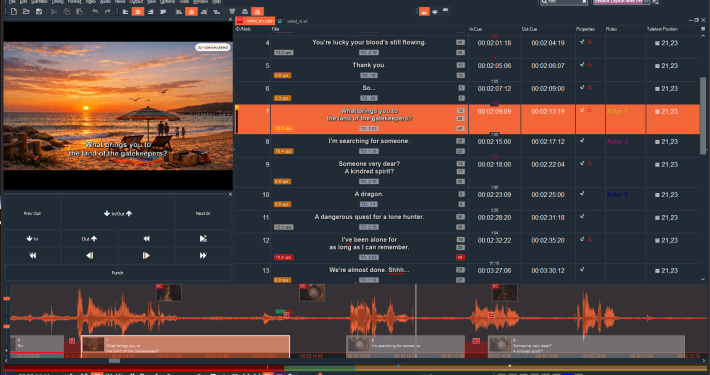The width and height of the screenshot is (710, 375).
Task: Select "A dangerous quest for a lone hunter."
Action: (x=369, y=217)
